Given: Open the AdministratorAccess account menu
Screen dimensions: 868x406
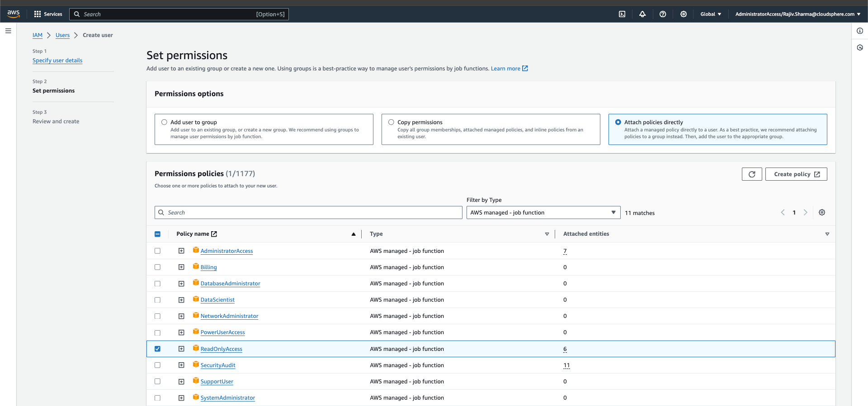Looking at the screenshot, I should (x=797, y=14).
